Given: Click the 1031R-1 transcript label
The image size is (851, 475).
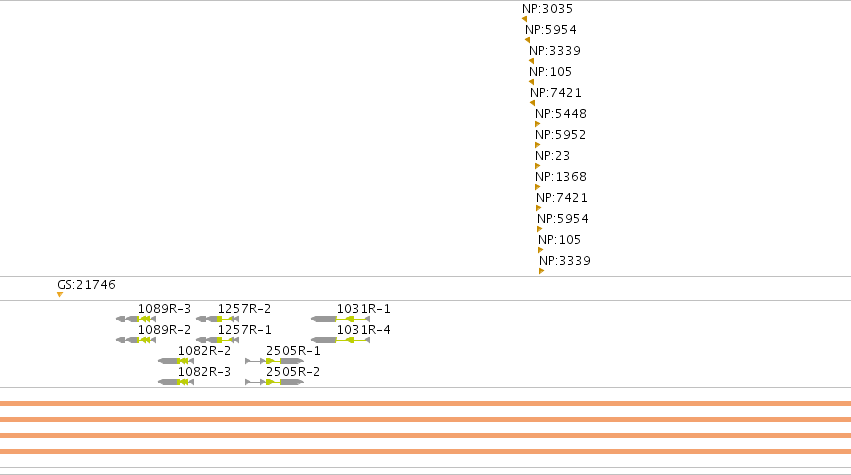Looking at the screenshot, I should pos(364,308).
